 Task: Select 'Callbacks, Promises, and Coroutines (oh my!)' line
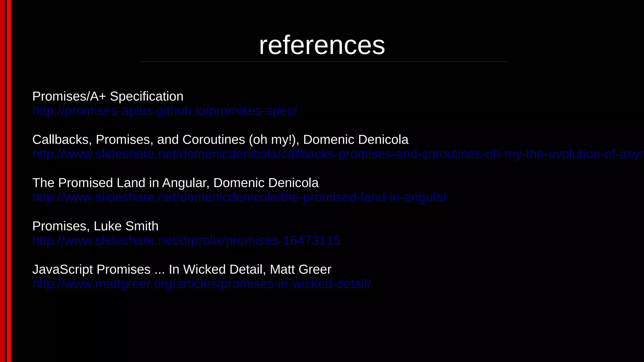click(220, 140)
